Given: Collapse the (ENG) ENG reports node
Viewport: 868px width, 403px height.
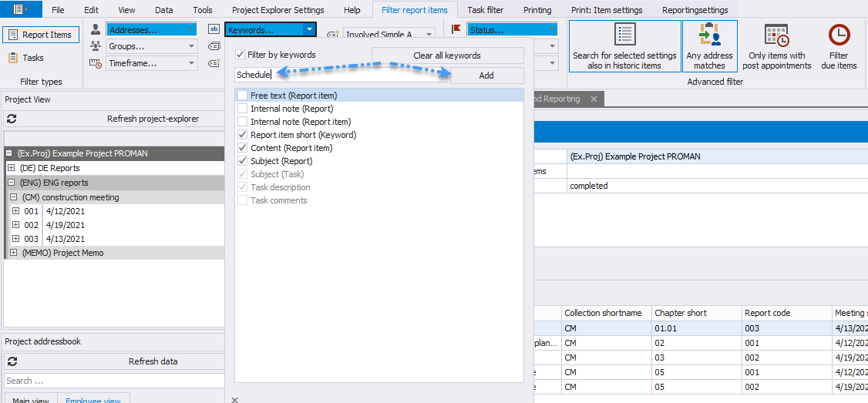Looking at the screenshot, I should click(12, 182).
